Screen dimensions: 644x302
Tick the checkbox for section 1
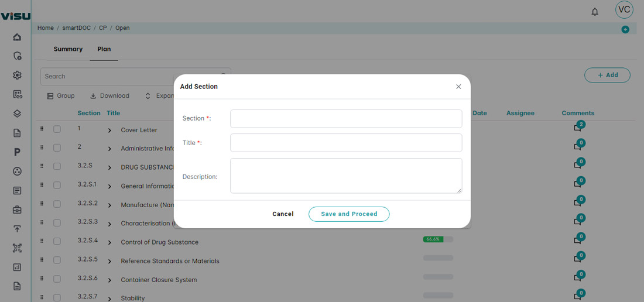[57, 129]
